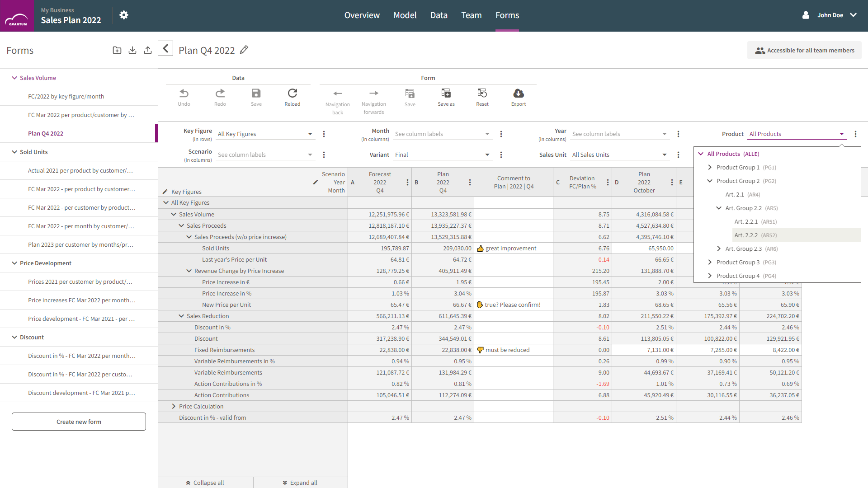Expand the Price Calculation row in the table
The image size is (868, 488).
pyautogui.click(x=173, y=406)
